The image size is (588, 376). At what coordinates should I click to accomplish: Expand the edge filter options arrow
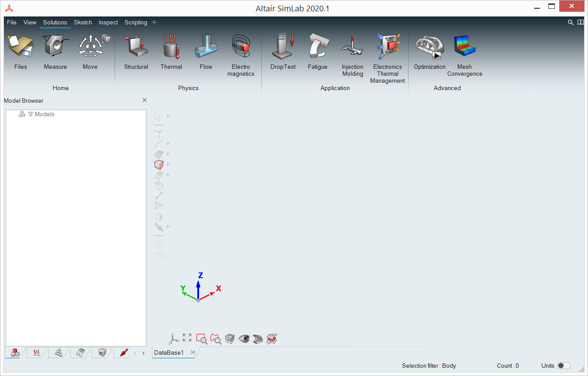pyautogui.click(x=169, y=144)
